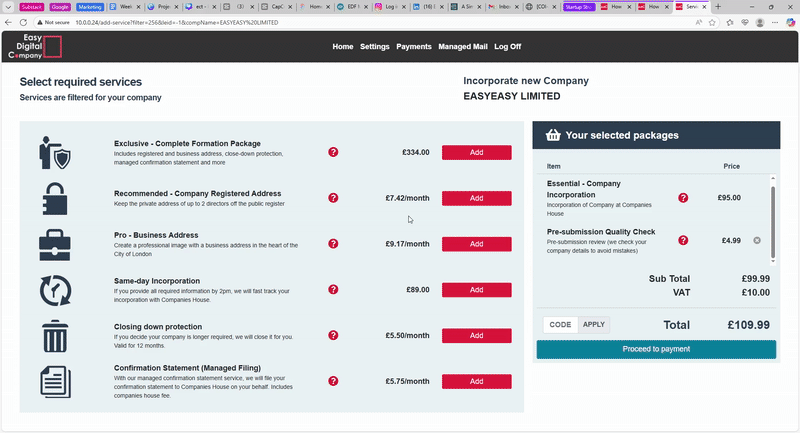
Task: Click the Easy Digital Company logo
Action: [x=35, y=46]
